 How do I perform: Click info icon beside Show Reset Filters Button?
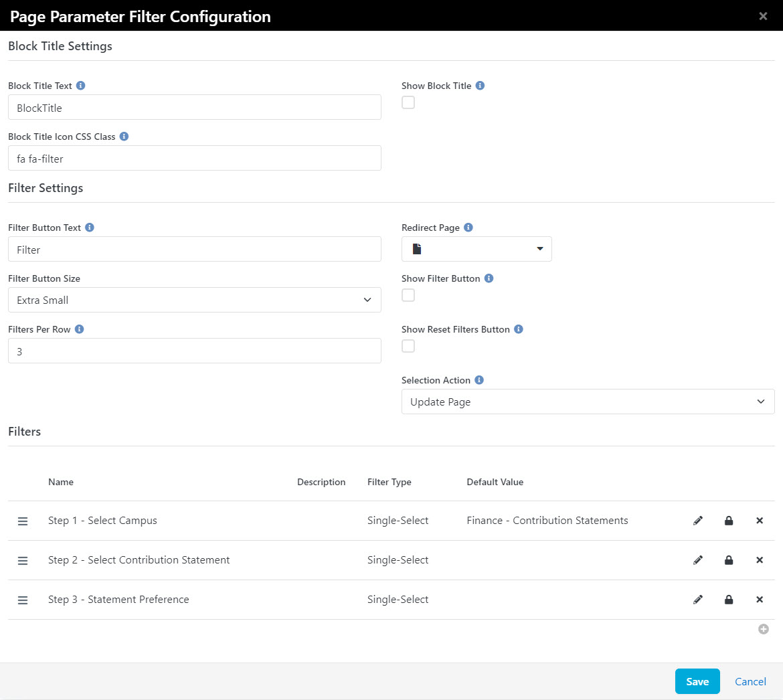tap(519, 329)
